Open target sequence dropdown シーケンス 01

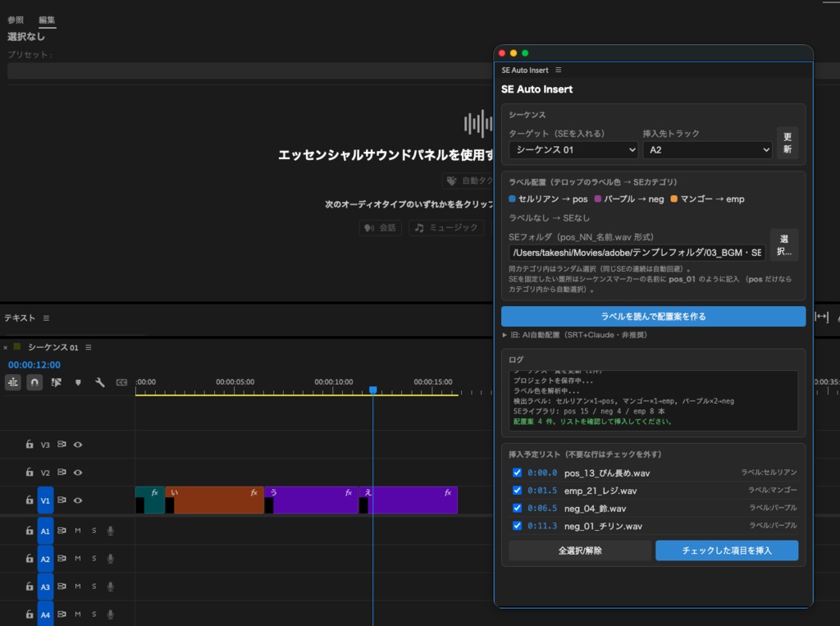(573, 150)
